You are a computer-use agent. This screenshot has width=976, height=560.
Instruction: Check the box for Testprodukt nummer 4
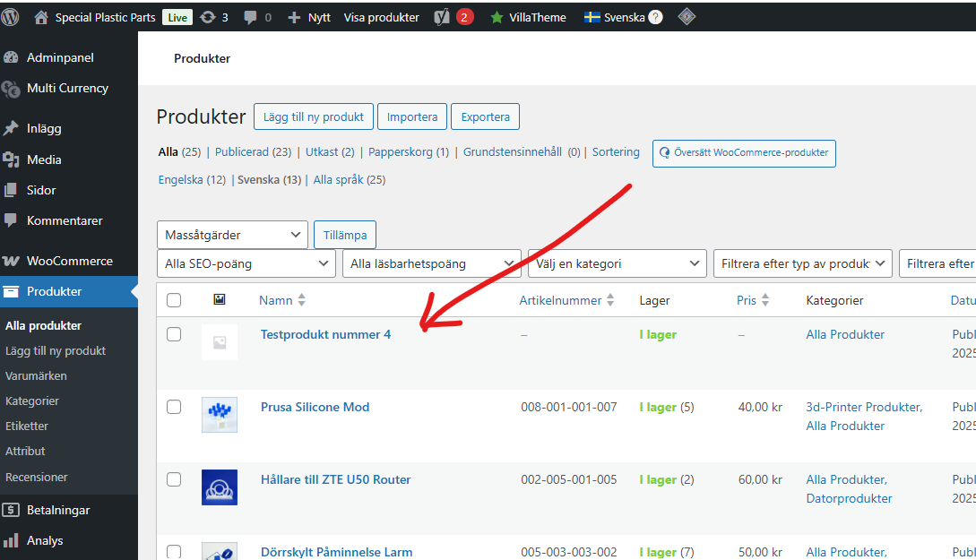(x=174, y=334)
